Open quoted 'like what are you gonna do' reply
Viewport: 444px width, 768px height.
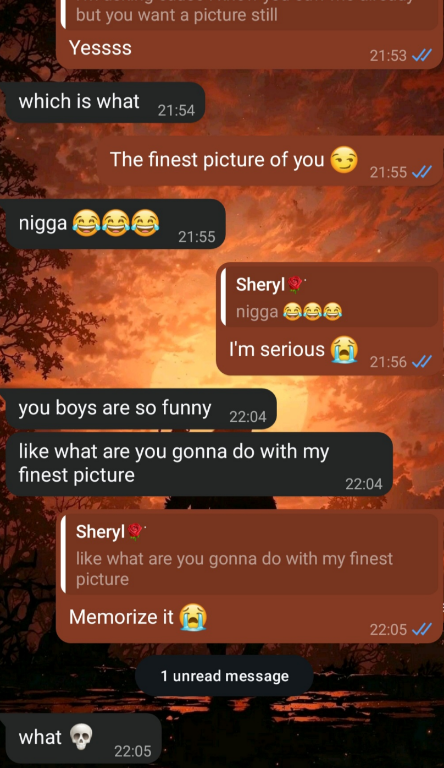point(250,555)
